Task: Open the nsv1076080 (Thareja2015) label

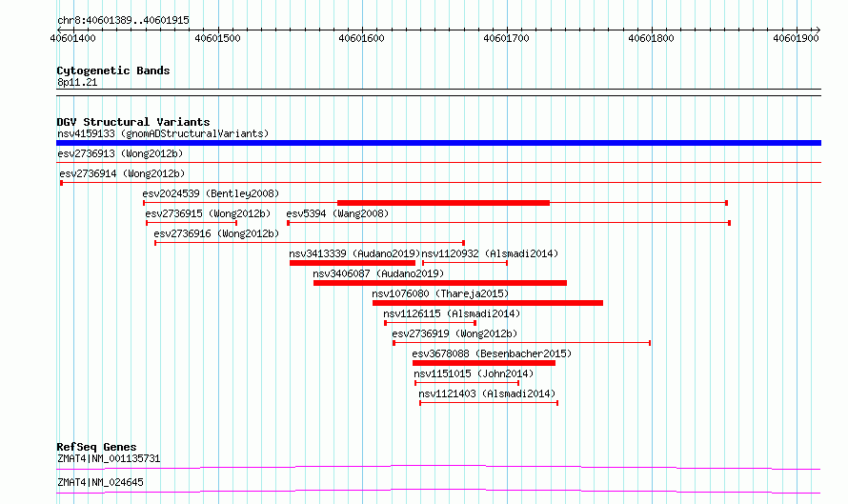Action: pyautogui.click(x=440, y=293)
